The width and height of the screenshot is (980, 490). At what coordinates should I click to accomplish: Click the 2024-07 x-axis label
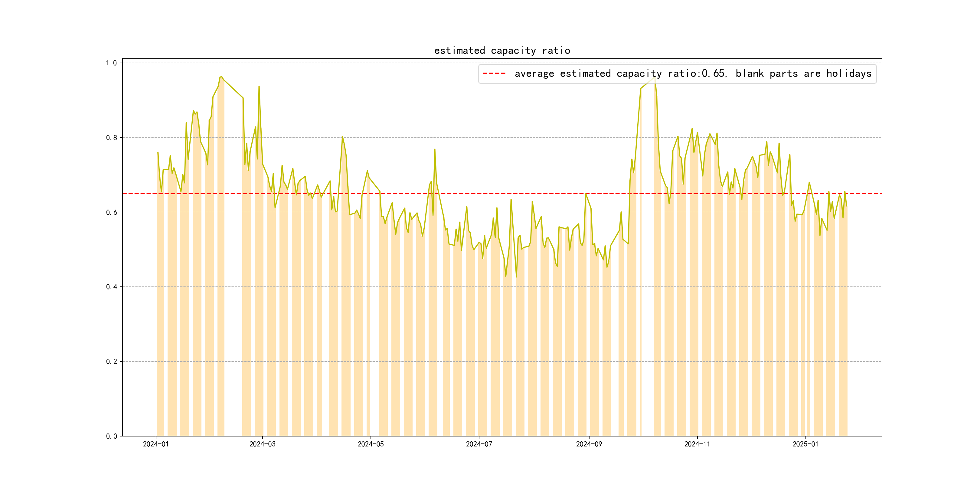coord(479,444)
